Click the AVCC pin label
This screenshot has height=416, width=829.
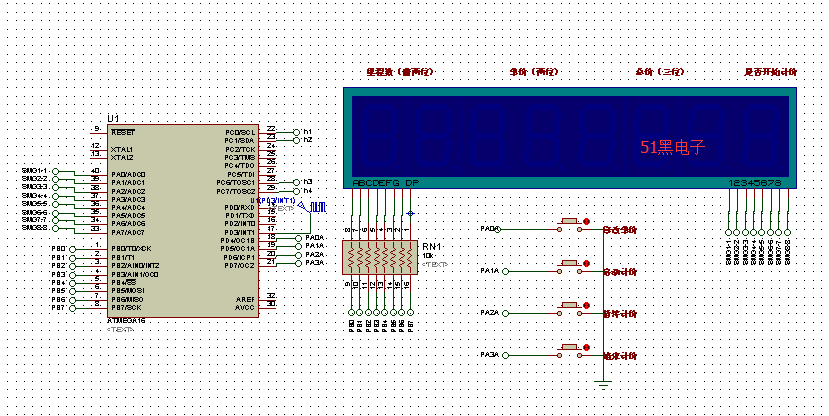coord(245,308)
